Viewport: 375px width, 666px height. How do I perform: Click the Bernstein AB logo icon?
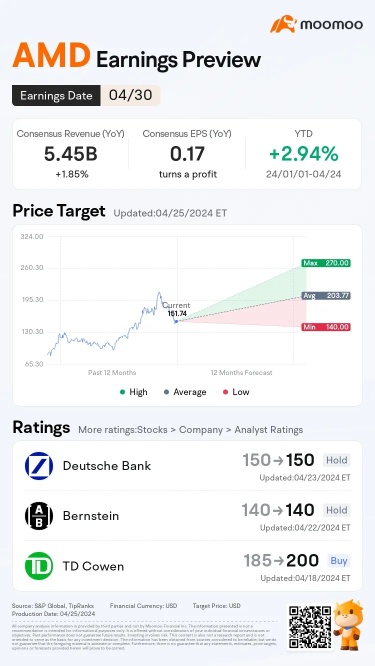click(x=39, y=516)
